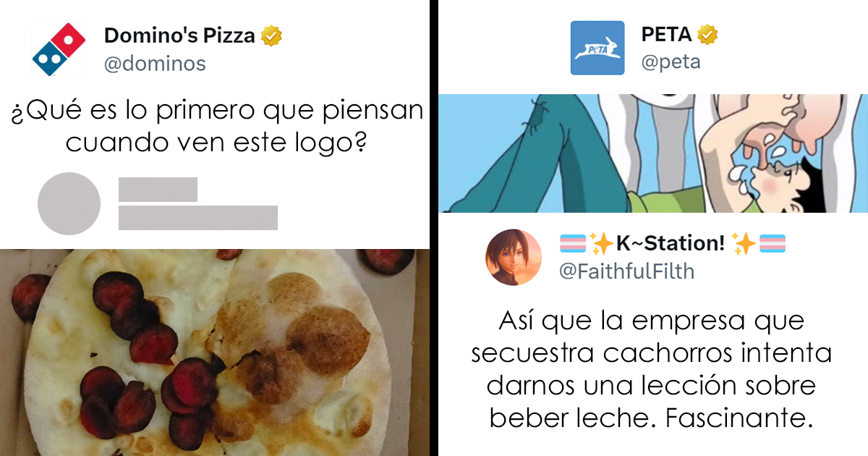Click the PETA rabbit logo avatar
This screenshot has width=868, height=456.
pos(597,48)
